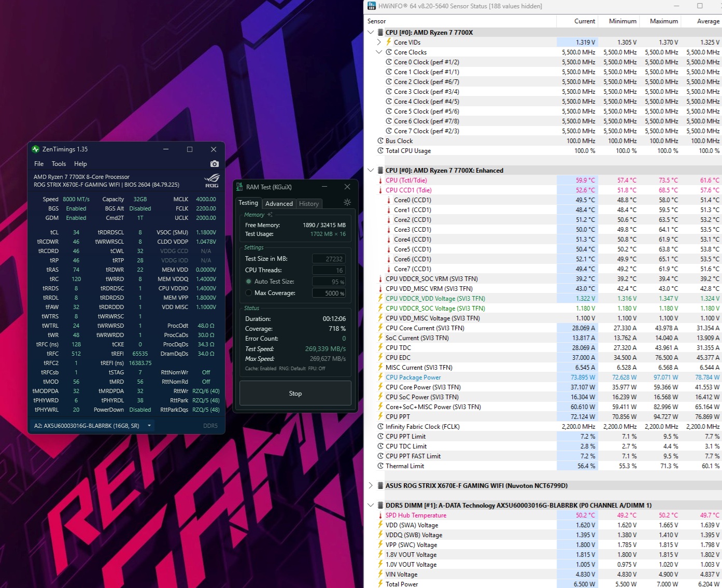Collapse the CPU [#0]: AMD Ryzen 7 7700X group
This screenshot has height=588, width=722.
[x=371, y=32]
